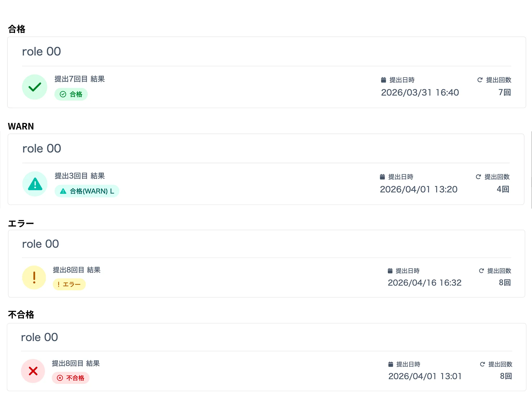Click the large green checkmark pass icon

[35, 87]
